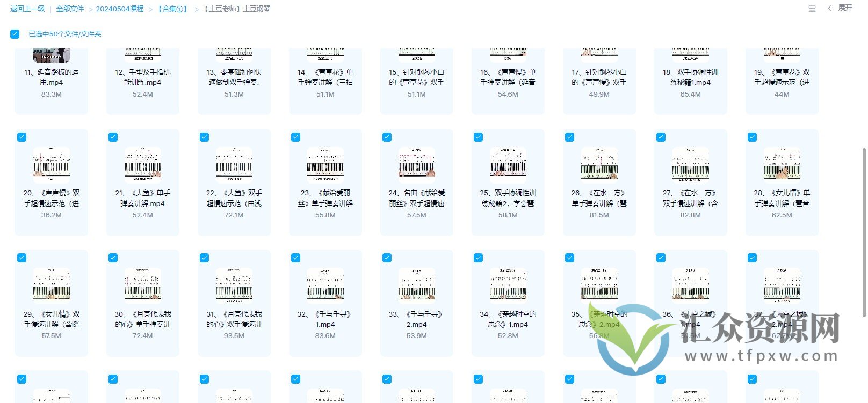Click the vertical scrollbar on right edge
This screenshot has width=868, height=403.
point(864,232)
